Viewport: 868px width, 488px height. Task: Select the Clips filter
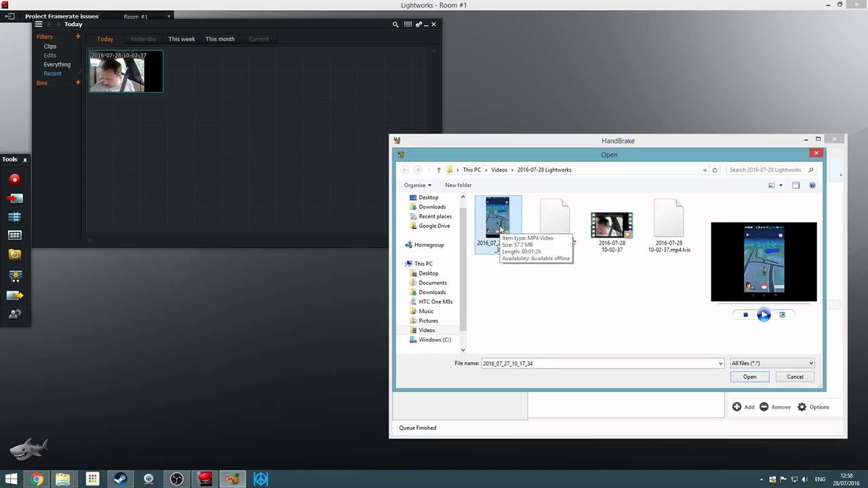pos(50,47)
